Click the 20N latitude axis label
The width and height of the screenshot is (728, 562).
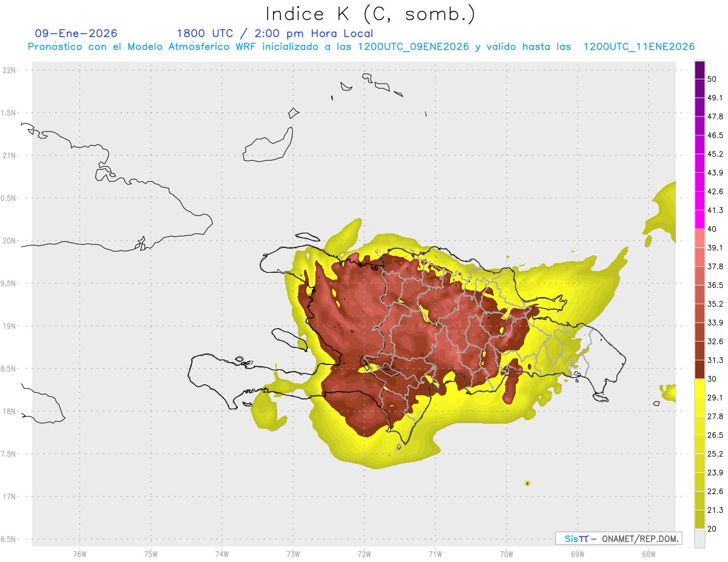coord(9,241)
